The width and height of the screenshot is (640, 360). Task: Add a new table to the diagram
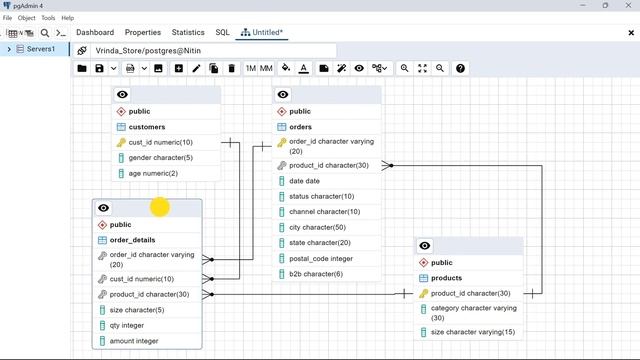(179, 68)
